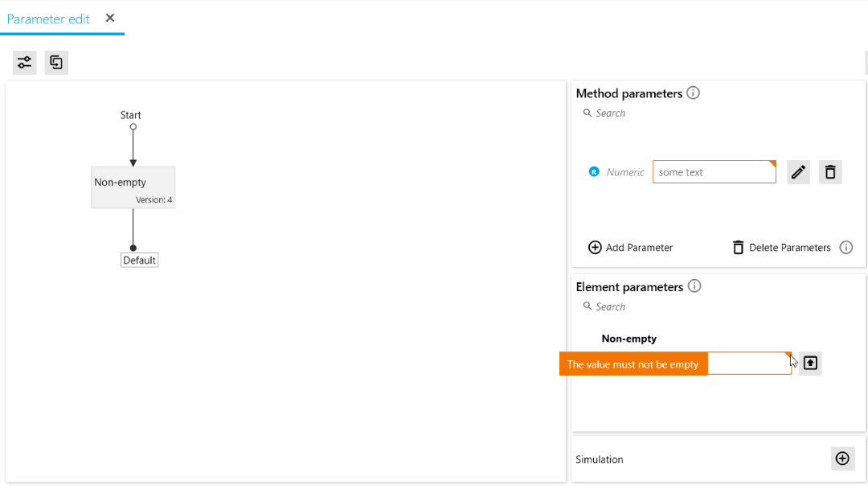
Task: Click the Numeric field containing 'some text'
Action: [x=714, y=172]
